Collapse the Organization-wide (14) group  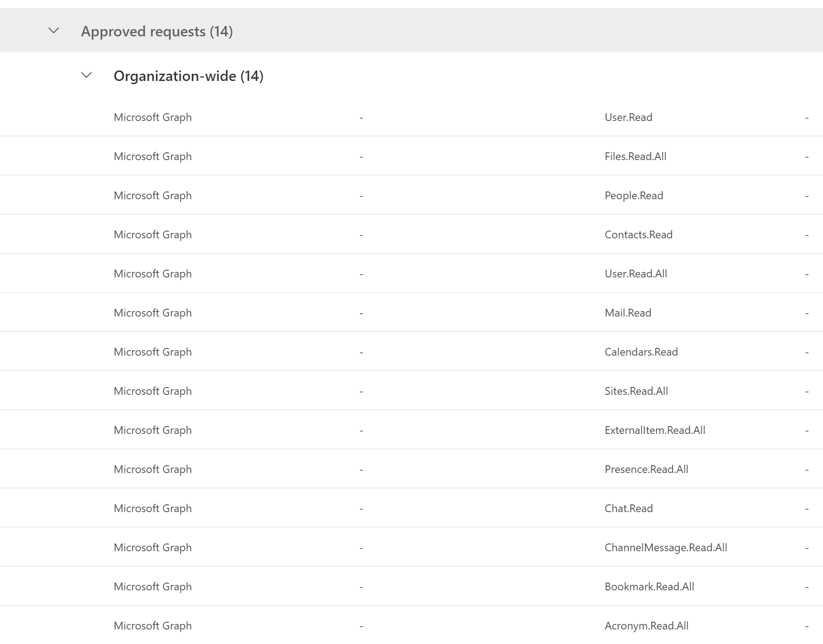pyautogui.click(x=85, y=76)
